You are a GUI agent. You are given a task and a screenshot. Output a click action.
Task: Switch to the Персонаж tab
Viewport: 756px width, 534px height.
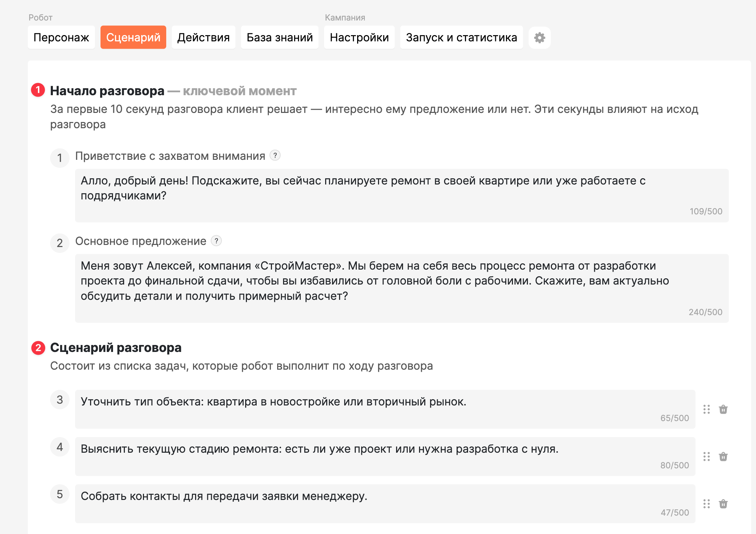tap(61, 38)
